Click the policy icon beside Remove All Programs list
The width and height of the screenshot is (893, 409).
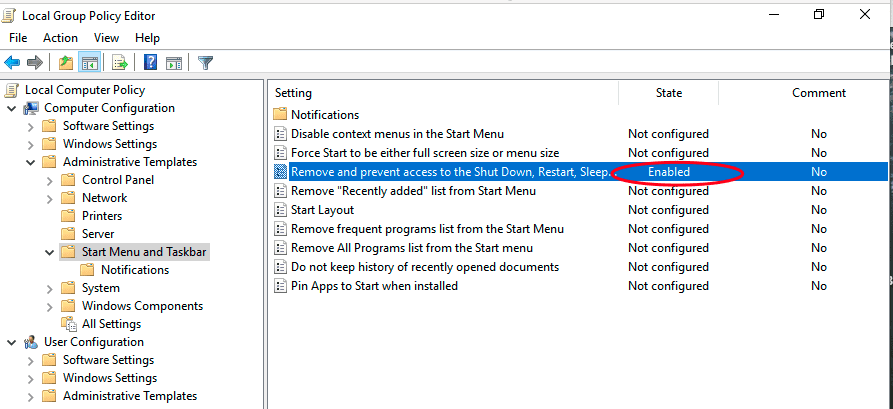coord(280,248)
